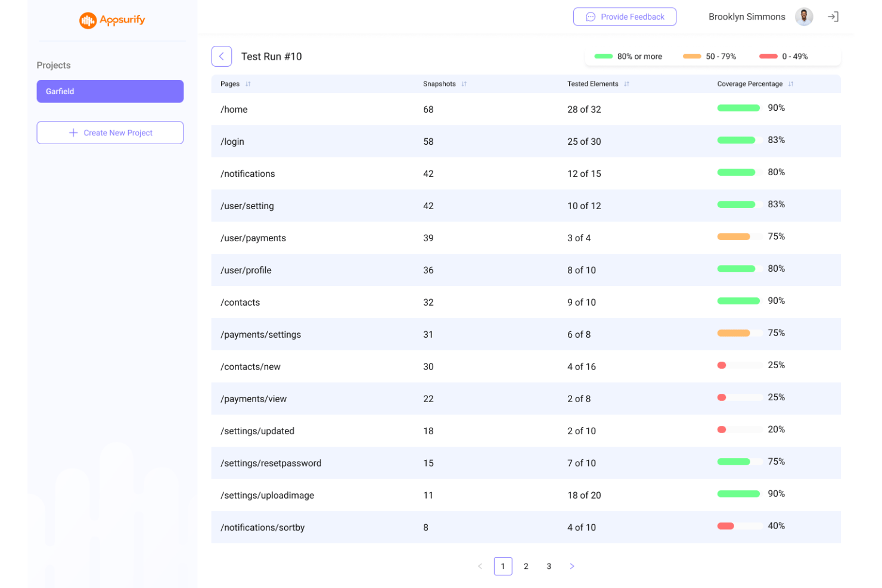Open the /payments/settings page row
This screenshot has height=588, width=882.
pos(526,334)
